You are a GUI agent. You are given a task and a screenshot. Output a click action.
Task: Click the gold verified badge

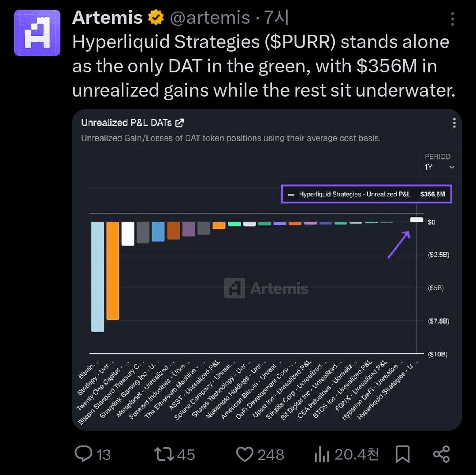pos(155,18)
